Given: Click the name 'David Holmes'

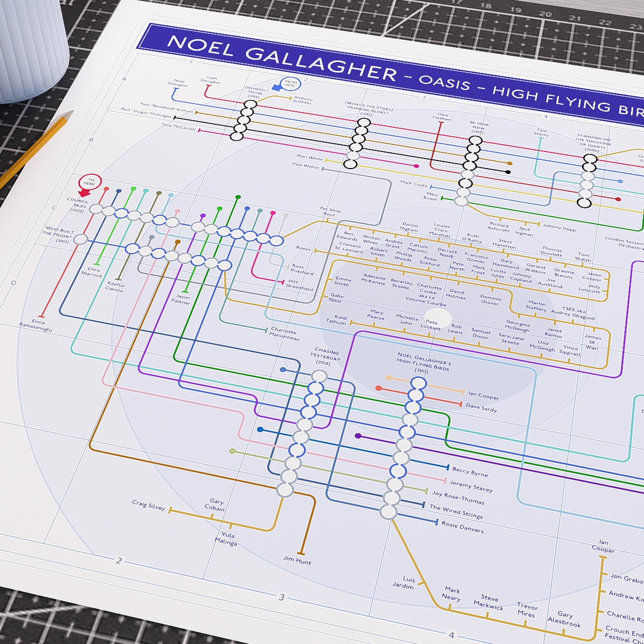Looking at the screenshot, I should click(455, 294).
